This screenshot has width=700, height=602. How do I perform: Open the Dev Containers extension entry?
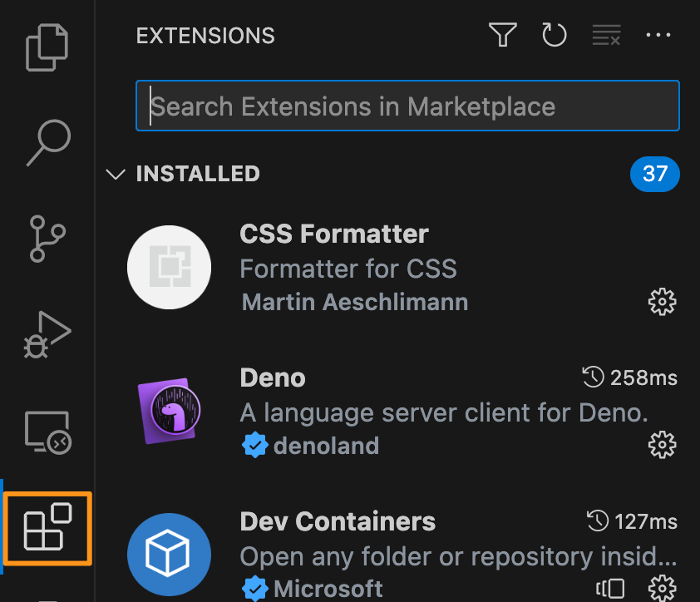[338, 522]
